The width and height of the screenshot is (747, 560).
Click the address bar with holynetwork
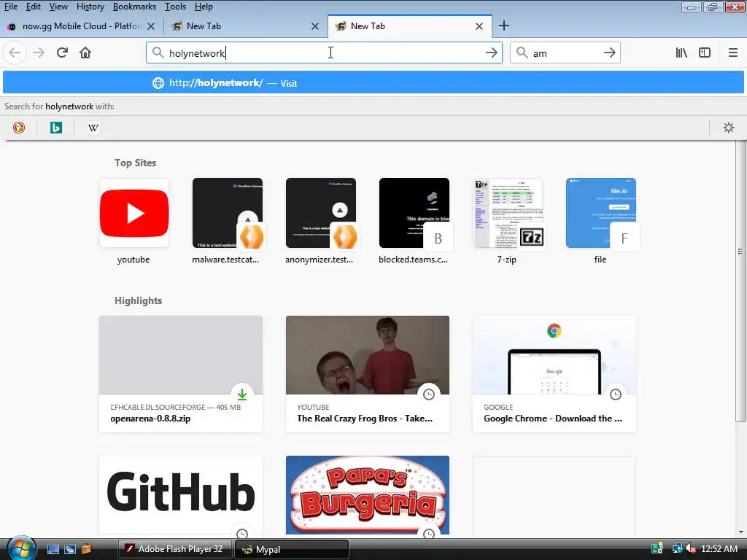click(324, 52)
